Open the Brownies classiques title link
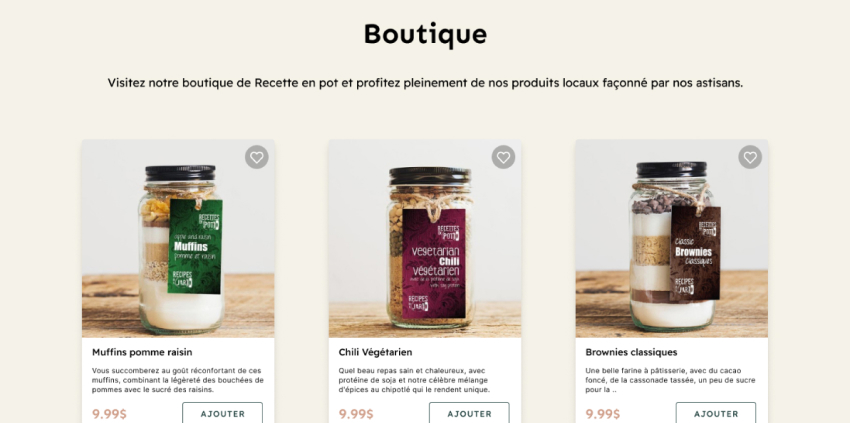 pos(631,352)
